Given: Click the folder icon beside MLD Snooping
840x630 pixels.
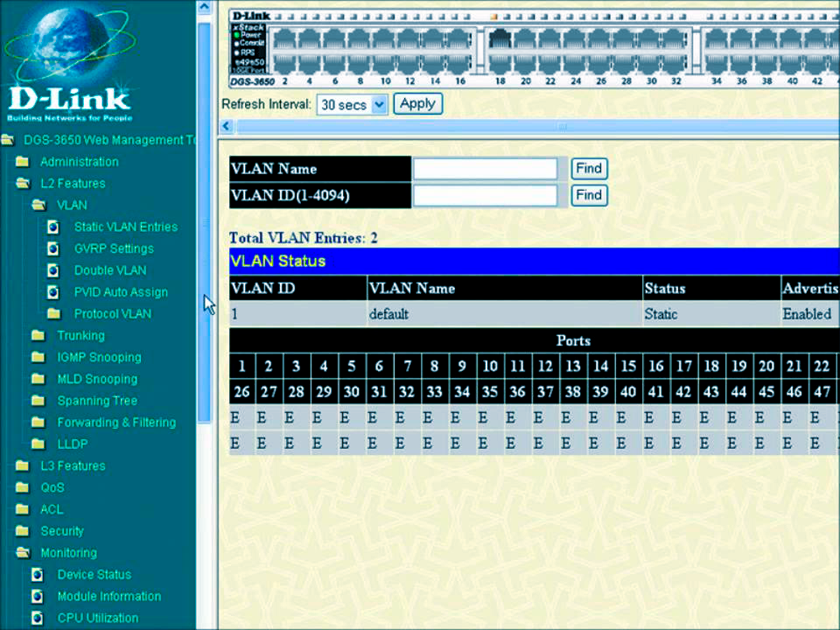Looking at the screenshot, I should (39, 379).
